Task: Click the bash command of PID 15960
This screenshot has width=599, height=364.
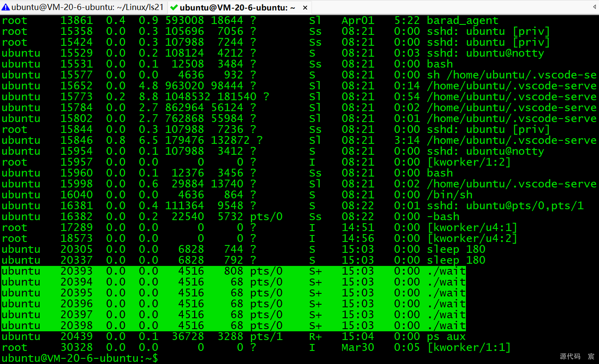Action: point(440,173)
